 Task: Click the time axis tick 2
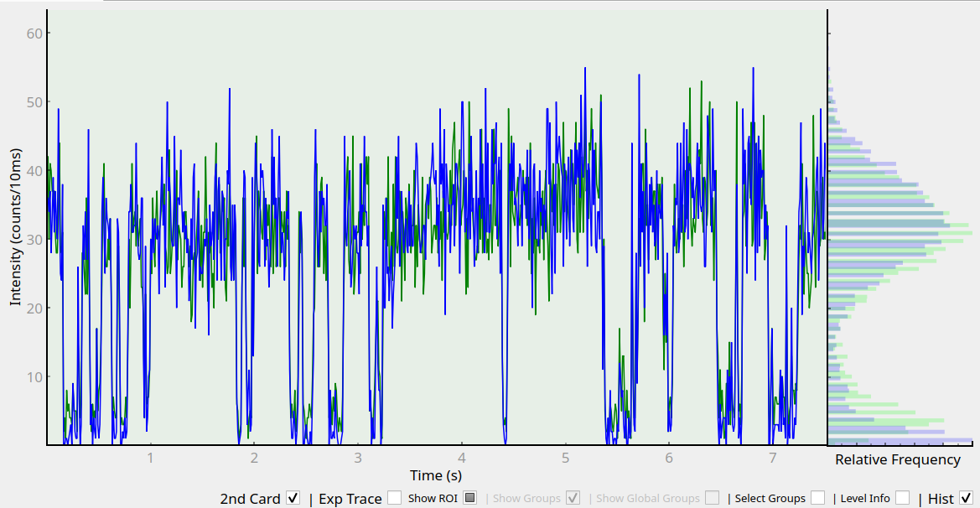point(254,458)
